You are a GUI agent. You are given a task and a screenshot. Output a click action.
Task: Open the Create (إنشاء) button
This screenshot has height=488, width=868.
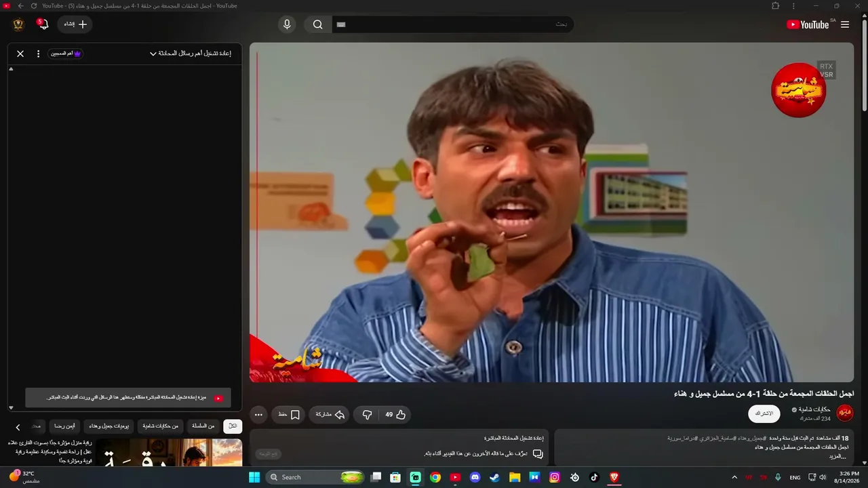(75, 24)
